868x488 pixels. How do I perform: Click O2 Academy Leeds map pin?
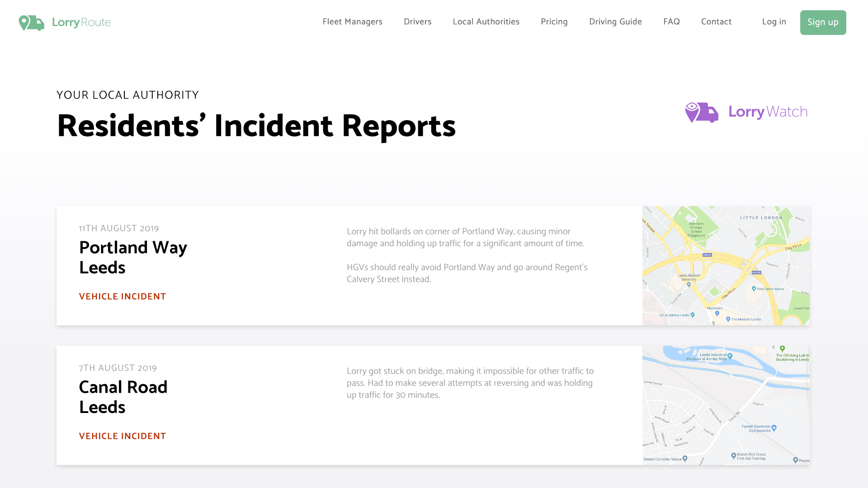pyautogui.click(x=693, y=314)
